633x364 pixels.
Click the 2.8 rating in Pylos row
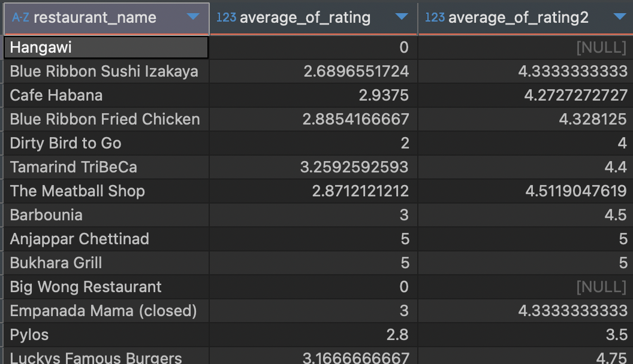coord(397,335)
